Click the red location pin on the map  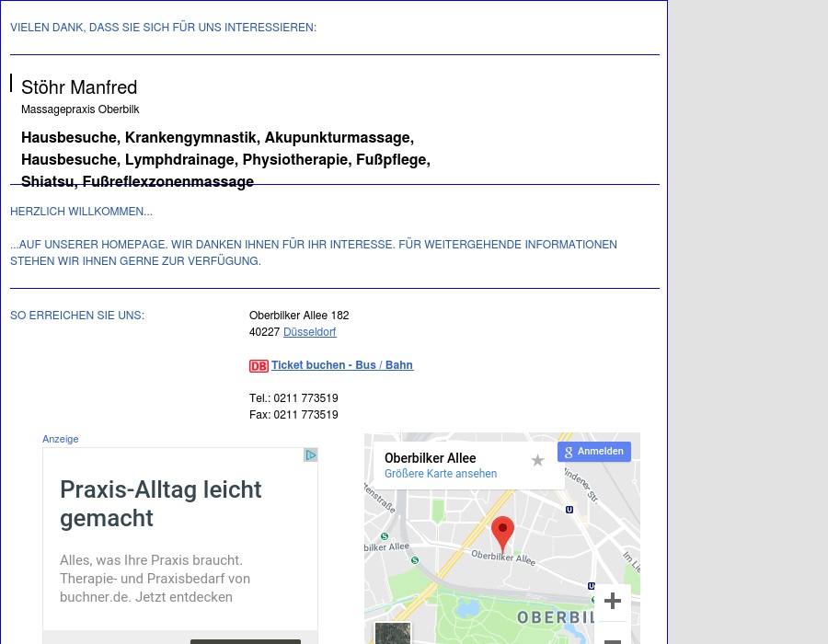tap(502, 531)
